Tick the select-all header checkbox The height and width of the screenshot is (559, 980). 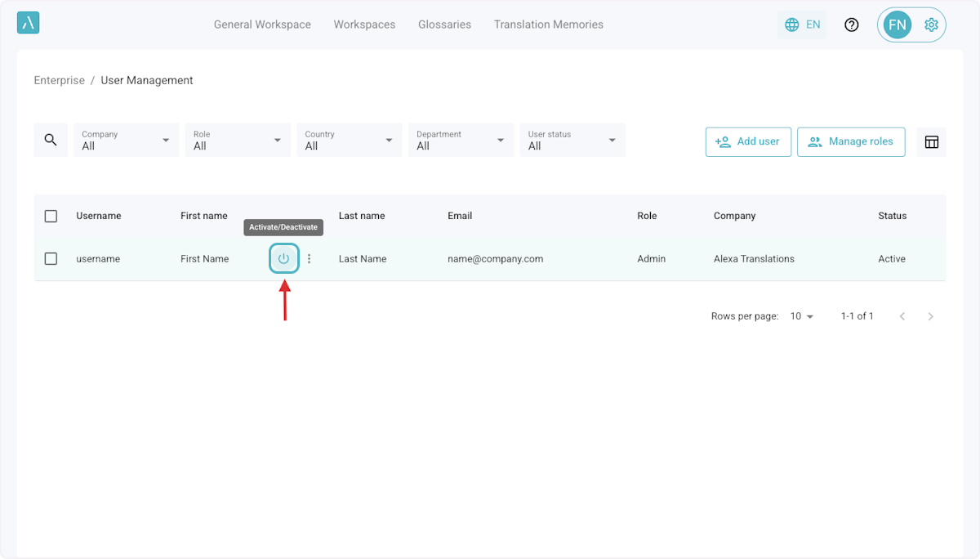pos(51,216)
